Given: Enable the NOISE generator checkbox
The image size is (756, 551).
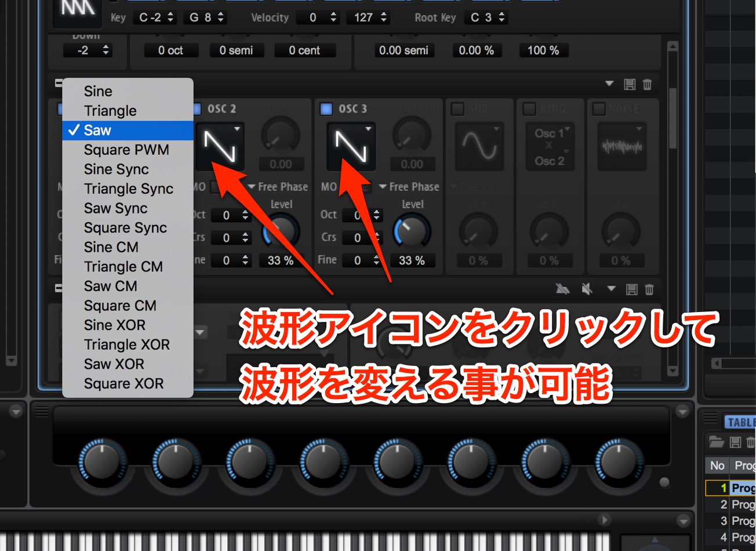Looking at the screenshot, I should click(x=599, y=108).
